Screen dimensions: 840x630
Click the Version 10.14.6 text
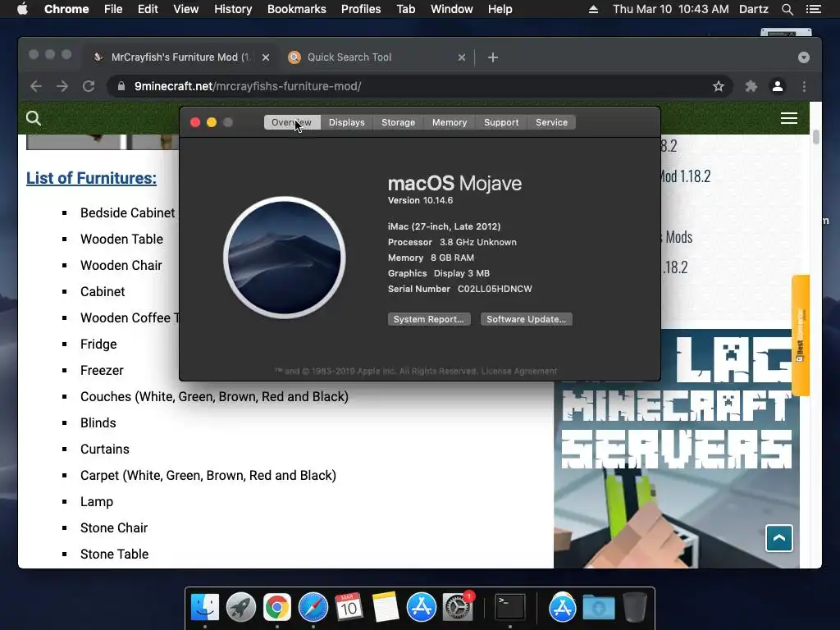tap(420, 200)
